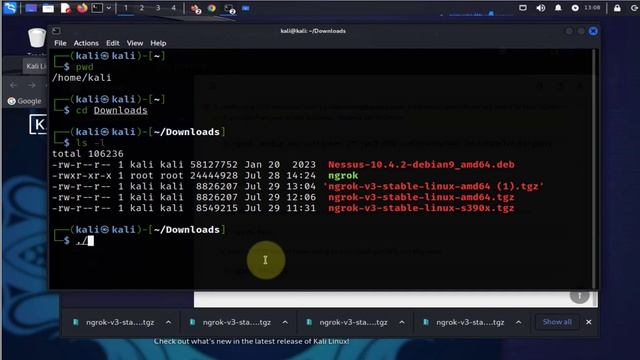Screen dimensions: 640x360
Task: Click the underlined Downloads text
Action: click(x=120, y=110)
